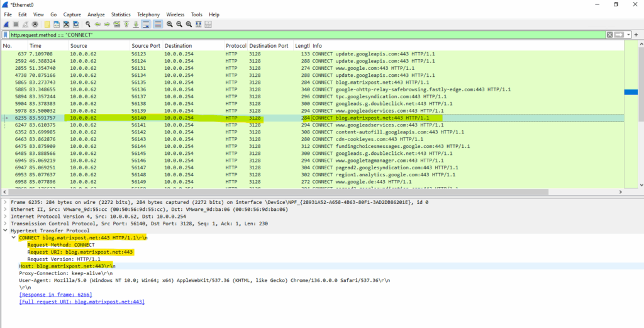Select packet 5894 tpc.googlesyndication.com

tap(312, 96)
